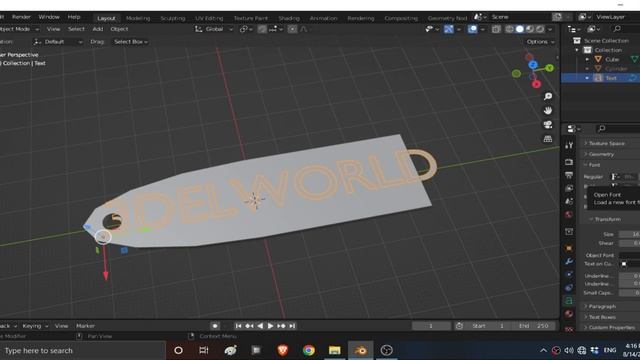Expand the Cube item in outliner
Viewport: 640px width, 360px height.
coord(587,59)
